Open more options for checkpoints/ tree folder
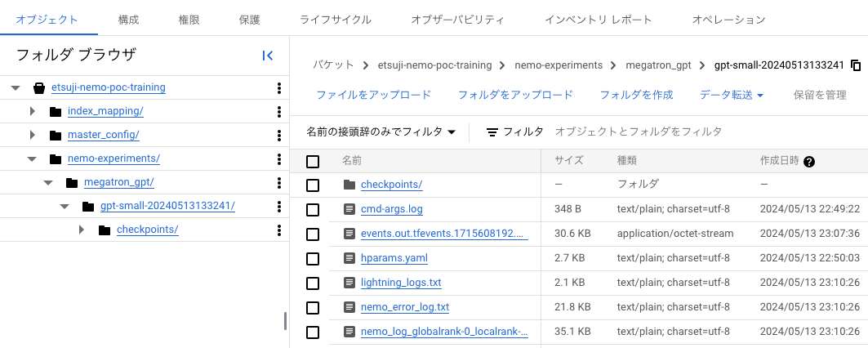The image size is (868, 348). click(x=279, y=230)
